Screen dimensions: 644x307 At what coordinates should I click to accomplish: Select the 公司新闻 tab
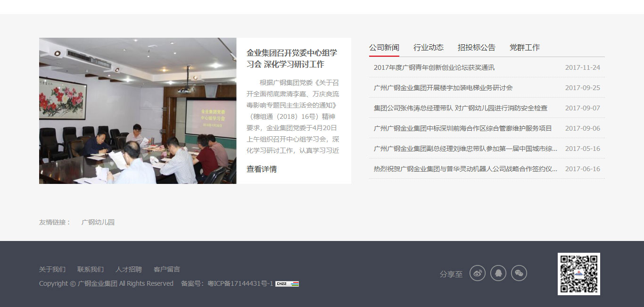384,47
